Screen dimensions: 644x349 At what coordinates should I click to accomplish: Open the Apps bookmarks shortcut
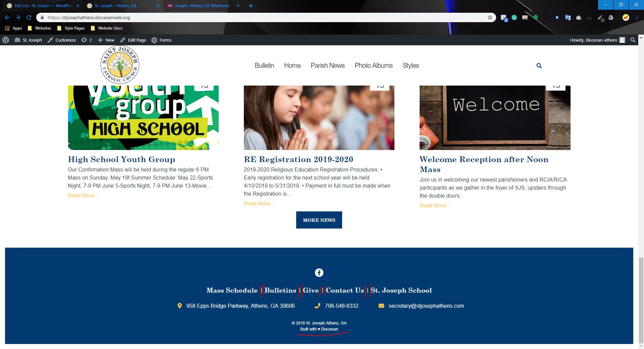pyautogui.click(x=13, y=28)
